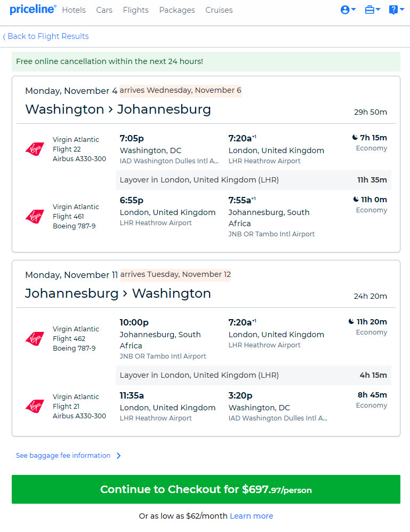
Task: Open the help question mark icon
Action: 393,10
